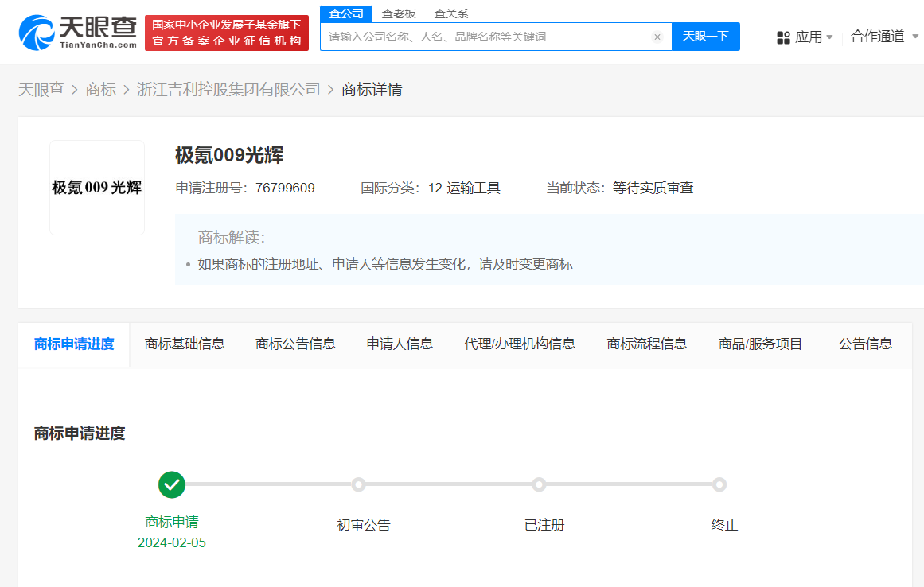Open the 应用 grid icon
The image size is (924, 587).
point(783,37)
